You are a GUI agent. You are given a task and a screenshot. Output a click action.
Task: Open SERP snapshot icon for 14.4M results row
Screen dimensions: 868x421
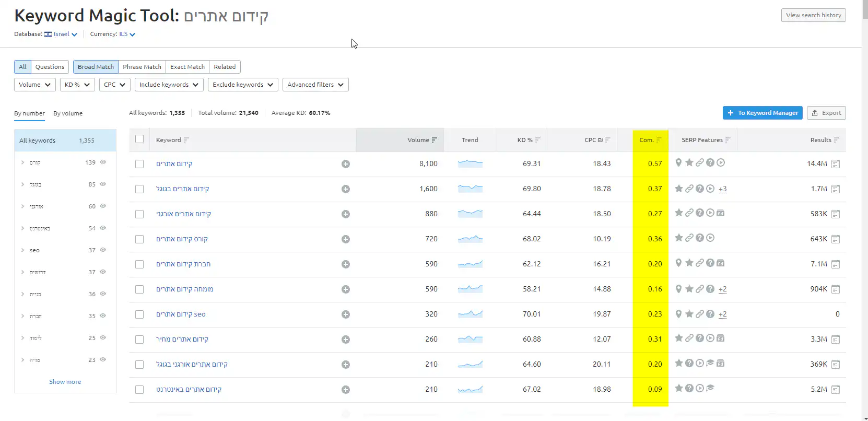[x=836, y=164]
